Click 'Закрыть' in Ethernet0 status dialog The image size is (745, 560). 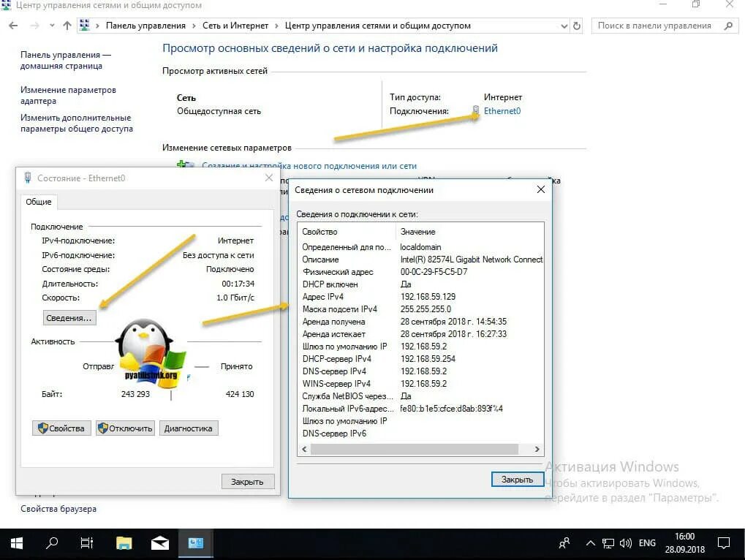pos(248,482)
